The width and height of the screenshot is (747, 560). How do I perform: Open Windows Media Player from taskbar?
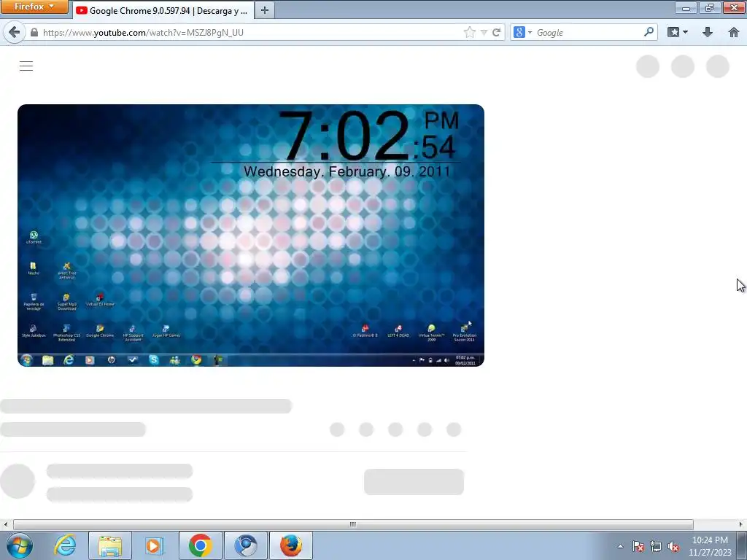tap(154, 545)
